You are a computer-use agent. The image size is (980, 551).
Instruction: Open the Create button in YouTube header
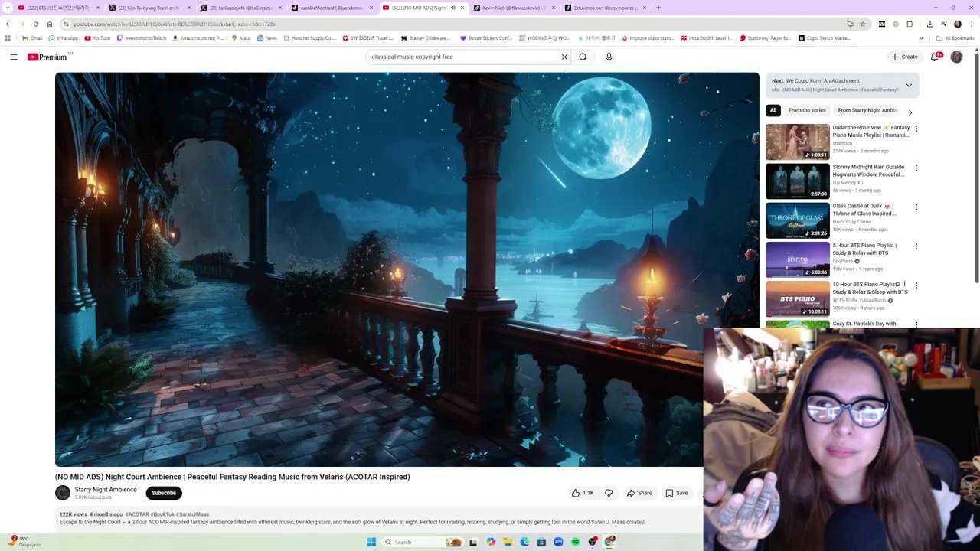click(904, 57)
